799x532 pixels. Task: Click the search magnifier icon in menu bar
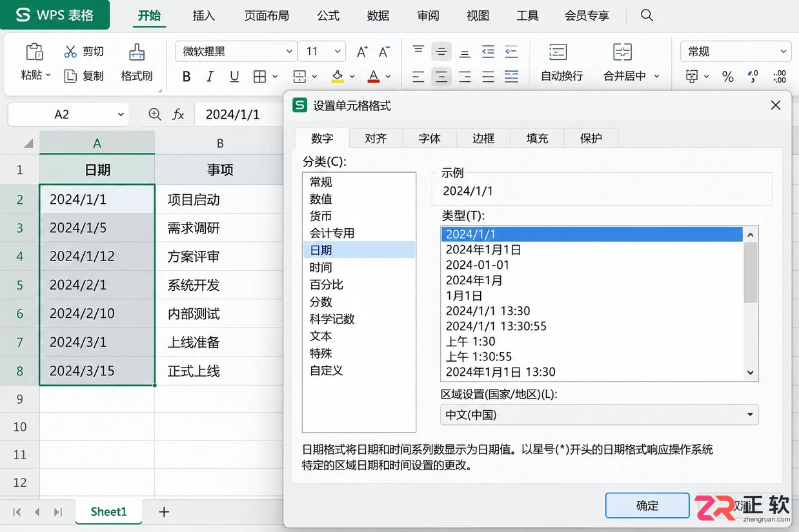[x=647, y=15]
